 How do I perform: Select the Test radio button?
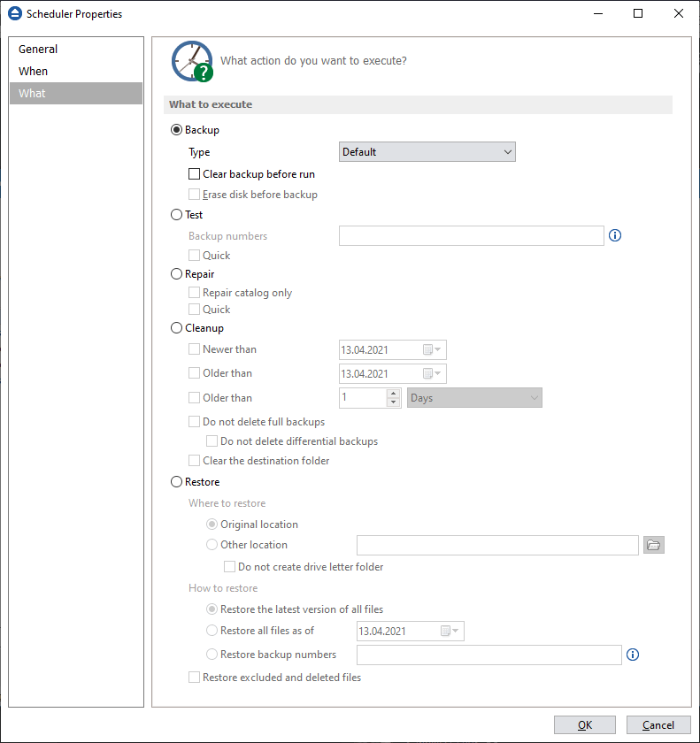click(x=176, y=215)
